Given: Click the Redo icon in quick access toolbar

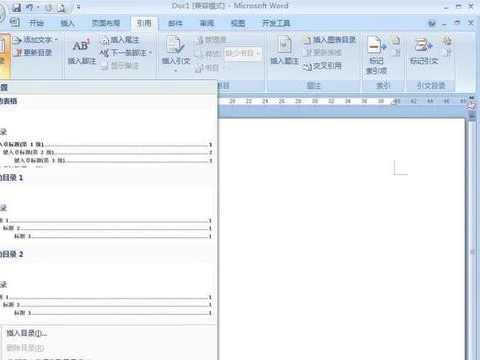Looking at the screenshot, I should (49, 7).
